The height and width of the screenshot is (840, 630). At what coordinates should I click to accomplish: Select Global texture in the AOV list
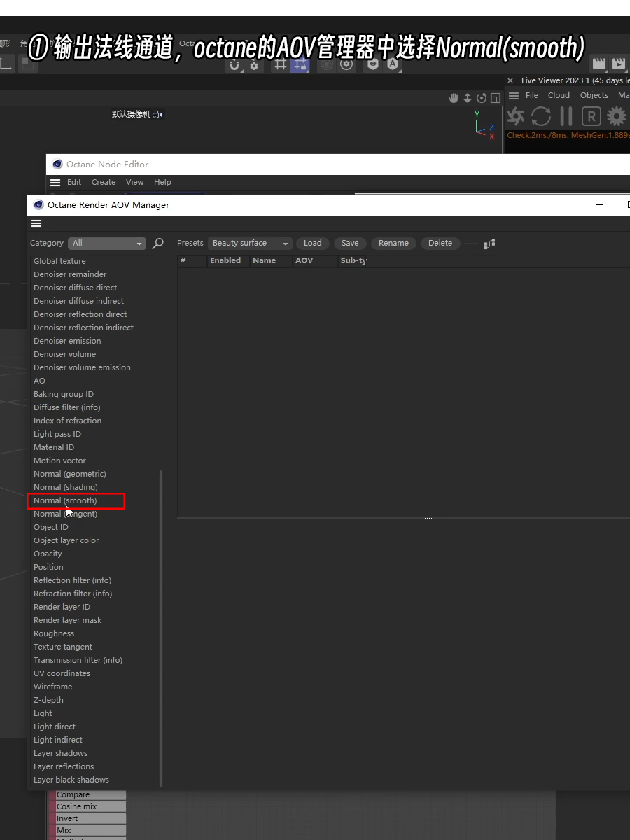(x=59, y=261)
